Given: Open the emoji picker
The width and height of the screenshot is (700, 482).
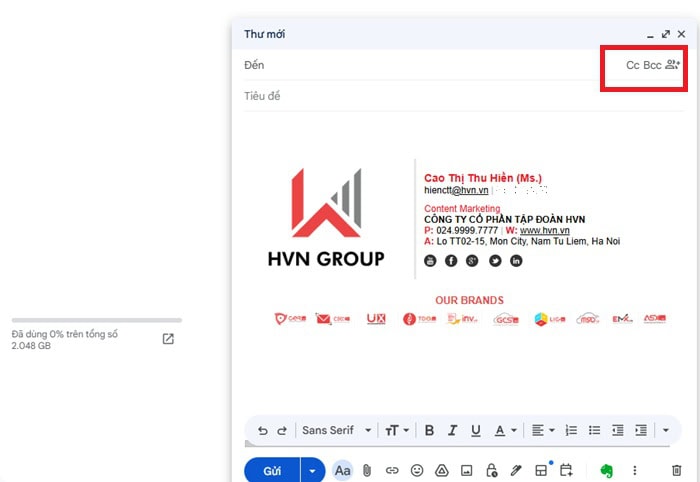Looking at the screenshot, I should pos(417,470).
